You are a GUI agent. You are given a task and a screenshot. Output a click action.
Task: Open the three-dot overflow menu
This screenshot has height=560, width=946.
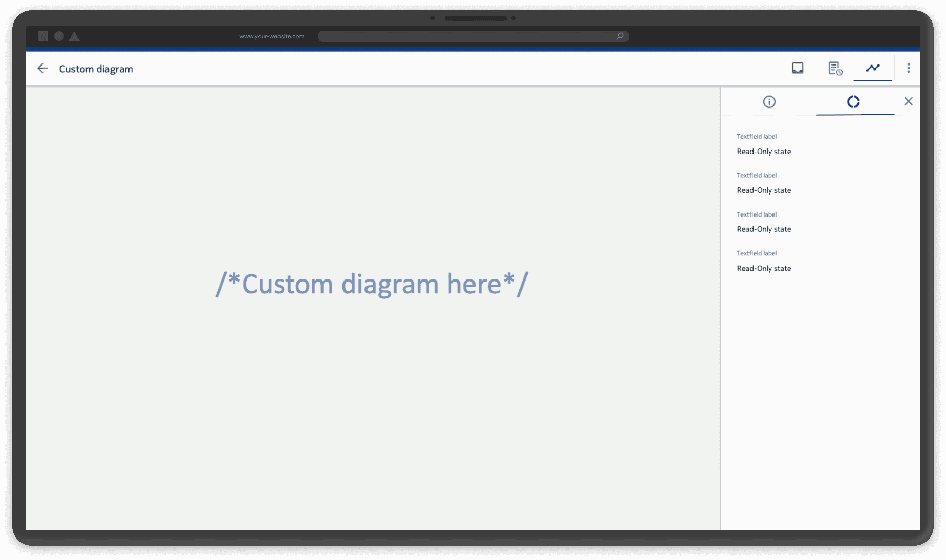tap(909, 68)
